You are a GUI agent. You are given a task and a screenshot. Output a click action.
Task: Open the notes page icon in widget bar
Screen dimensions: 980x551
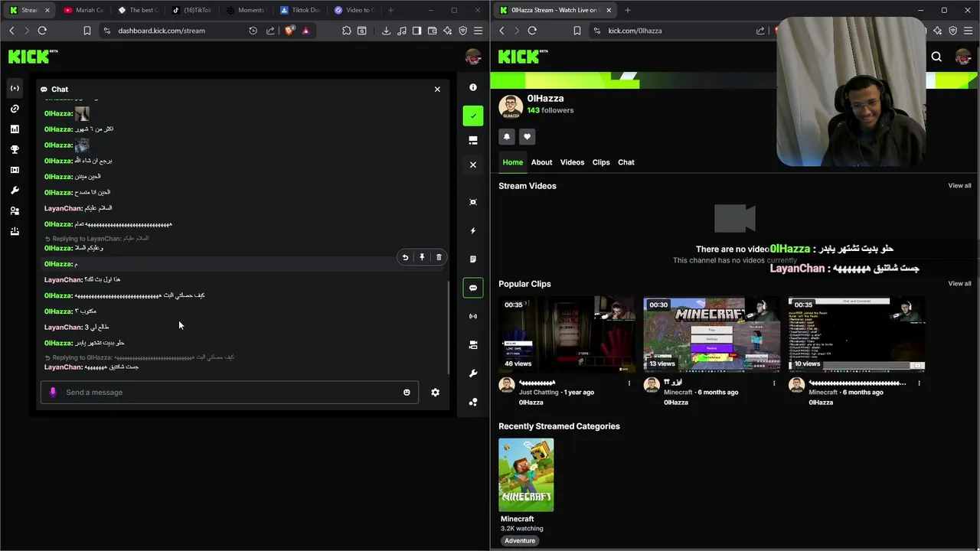pos(473,259)
